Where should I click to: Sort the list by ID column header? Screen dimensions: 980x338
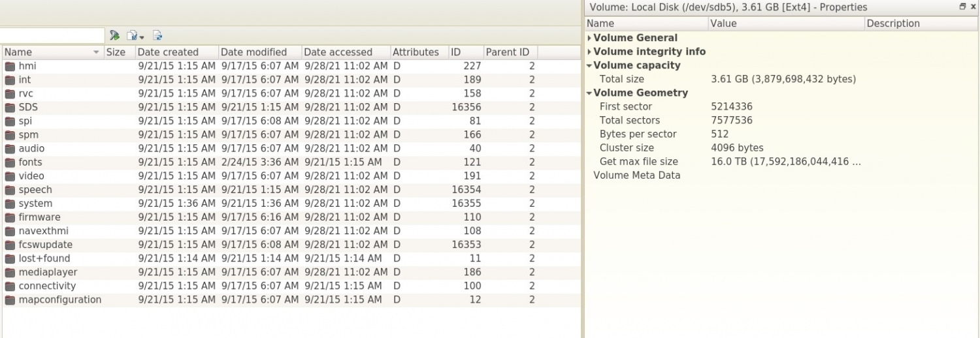pyautogui.click(x=465, y=52)
